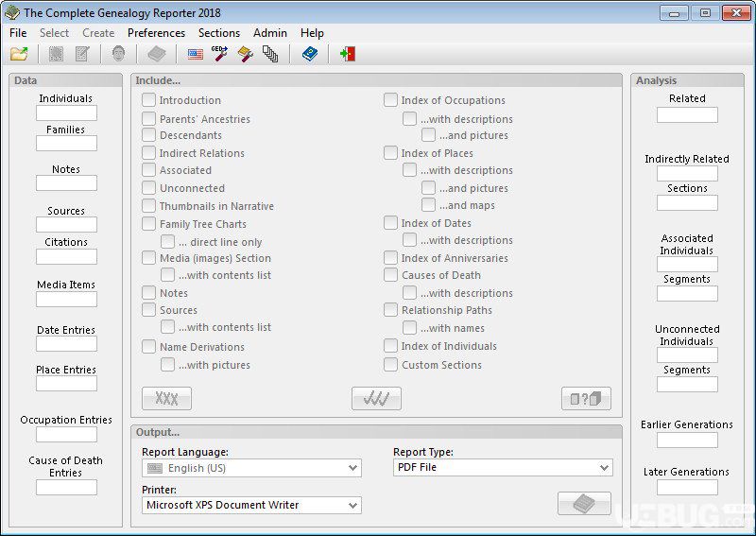Click the Families count field
Image resolution: width=756 pixels, height=536 pixels.
(x=66, y=144)
